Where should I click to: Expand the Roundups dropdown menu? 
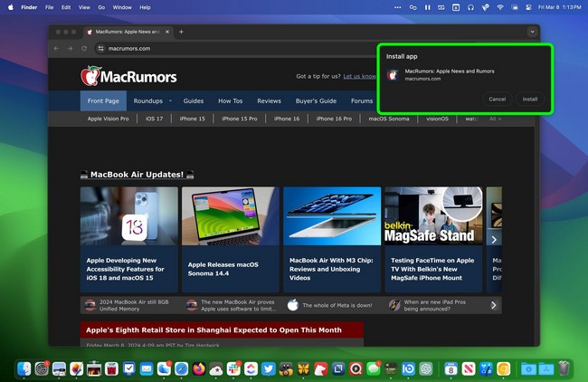[x=151, y=101]
